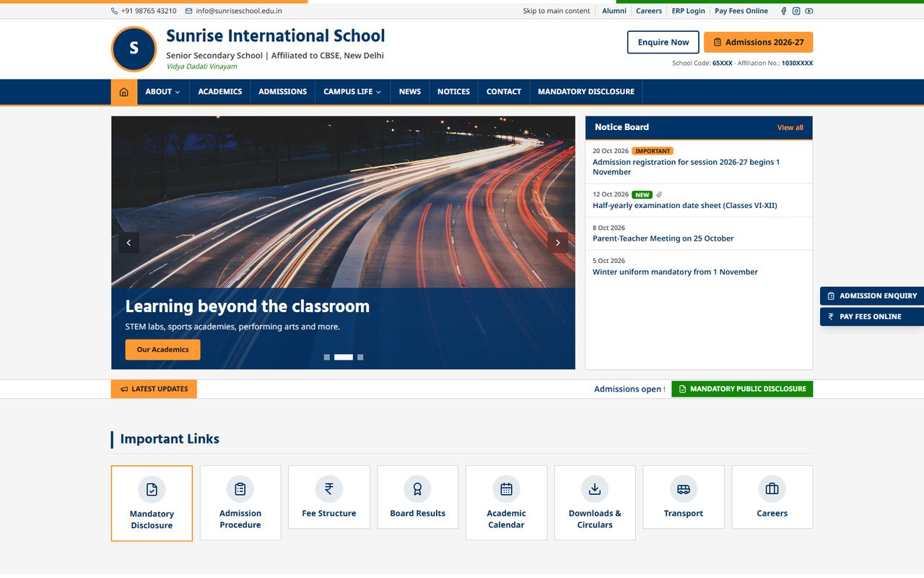
Task: Click the ERP Login link
Action: 689,11
